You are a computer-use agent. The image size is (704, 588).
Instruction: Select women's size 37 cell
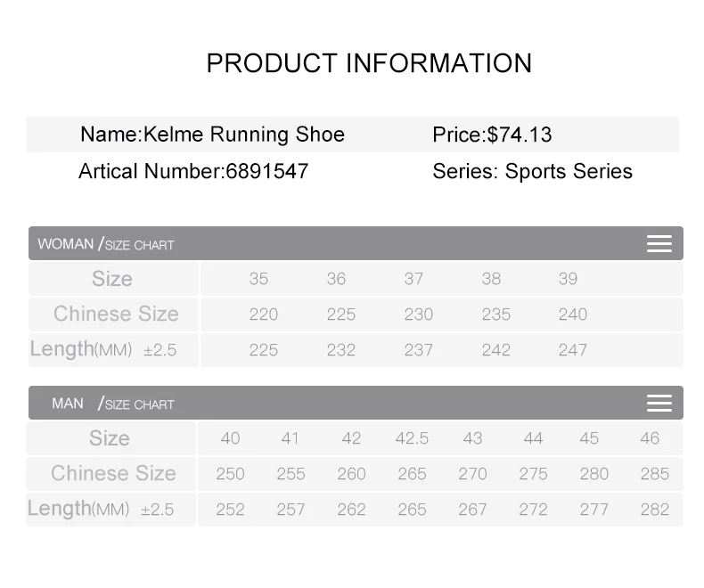[x=413, y=279]
